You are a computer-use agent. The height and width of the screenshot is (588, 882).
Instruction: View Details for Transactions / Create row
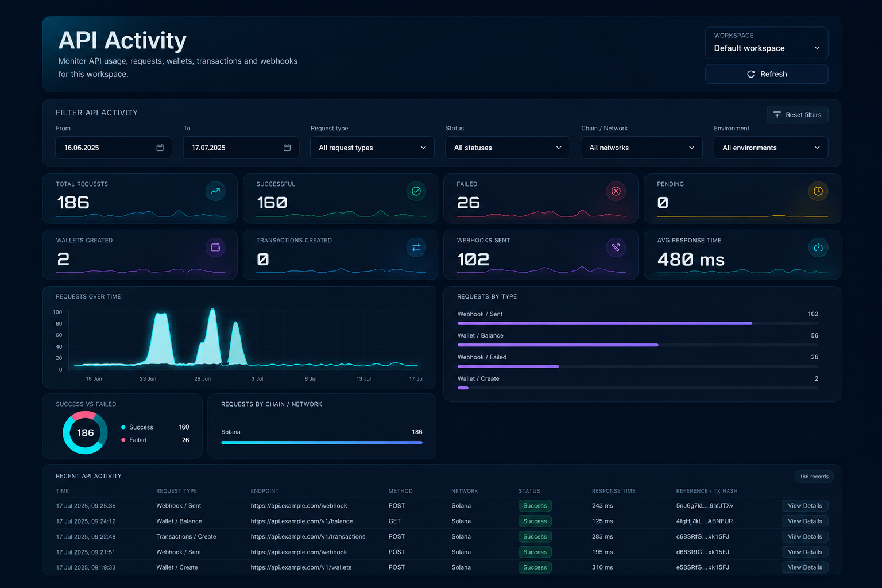pos(804,537)
